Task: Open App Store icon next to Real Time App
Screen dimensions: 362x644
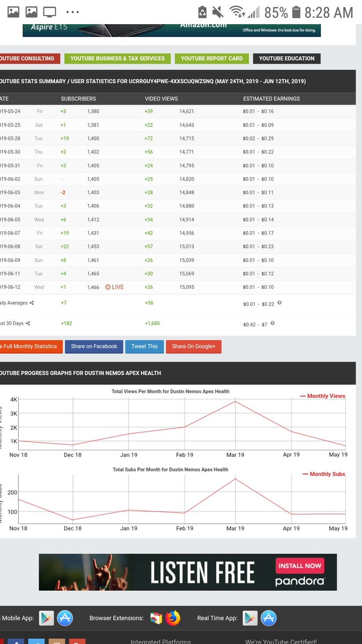Action: (x=269, y=618)
